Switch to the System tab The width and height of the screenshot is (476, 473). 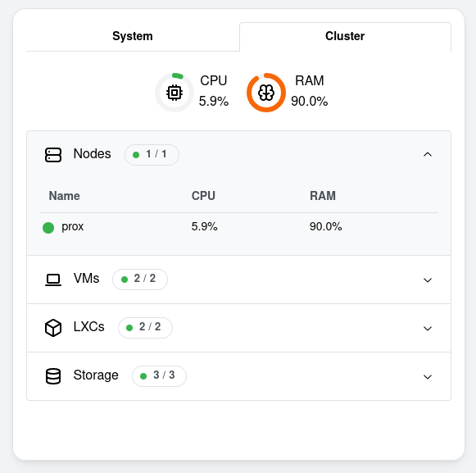coord(133,36)
